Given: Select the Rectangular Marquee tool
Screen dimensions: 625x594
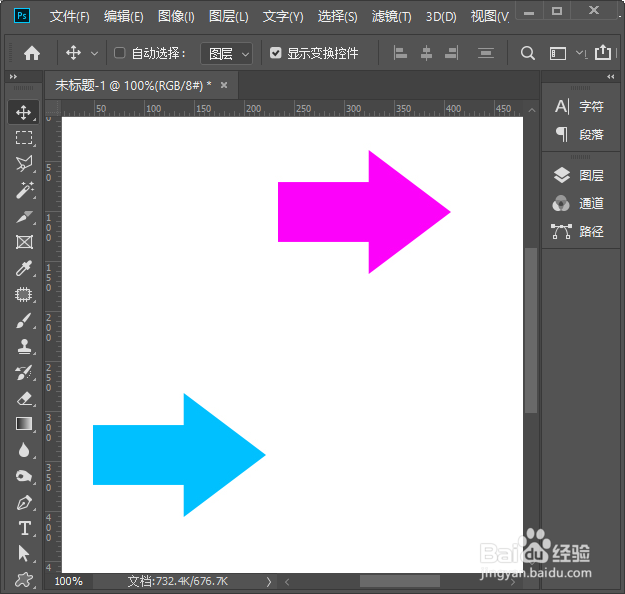Looking at the screenshot, I should click(24, 138).
